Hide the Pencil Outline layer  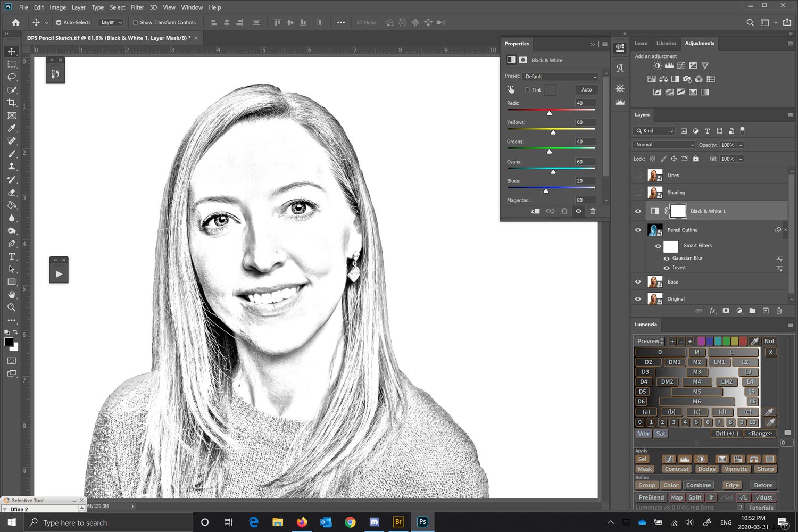637,230
